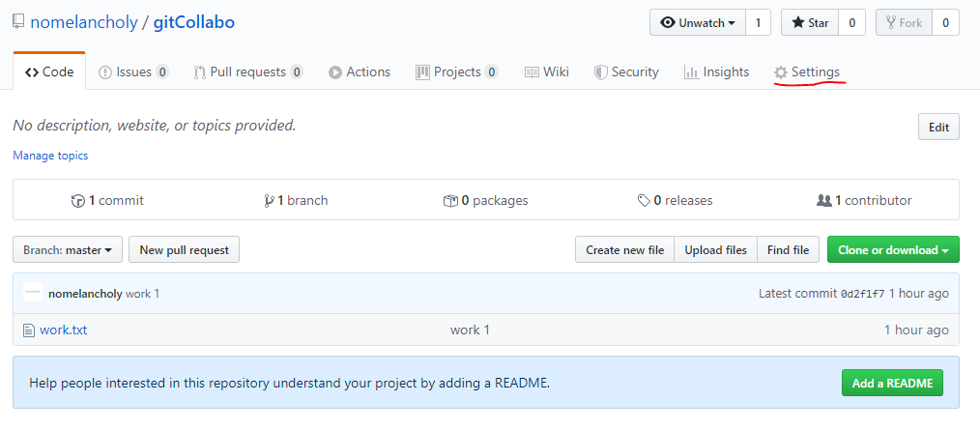View the 1 branch list
Image resolution: width=980 pixels, height=430 pixels.
[x=296, y=201]
